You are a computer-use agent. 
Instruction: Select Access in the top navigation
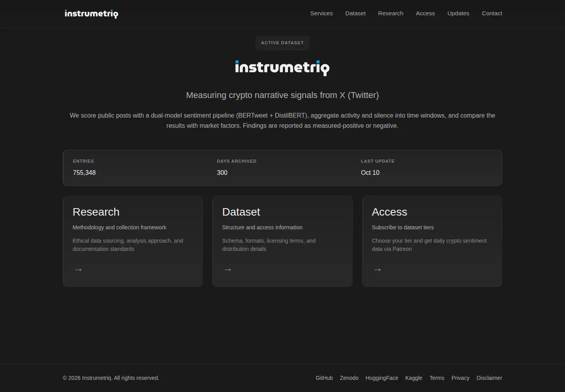pyautogui.click(x=425, y=13)
